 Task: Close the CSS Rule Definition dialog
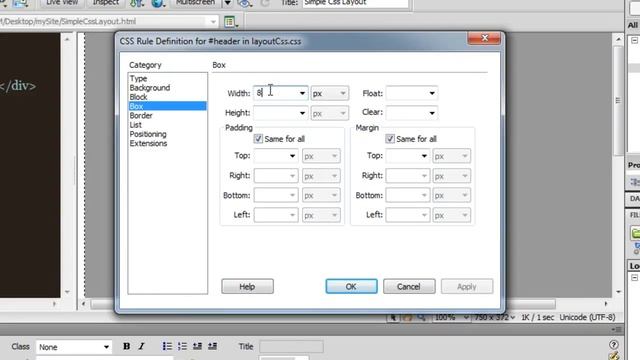(484, 38)
